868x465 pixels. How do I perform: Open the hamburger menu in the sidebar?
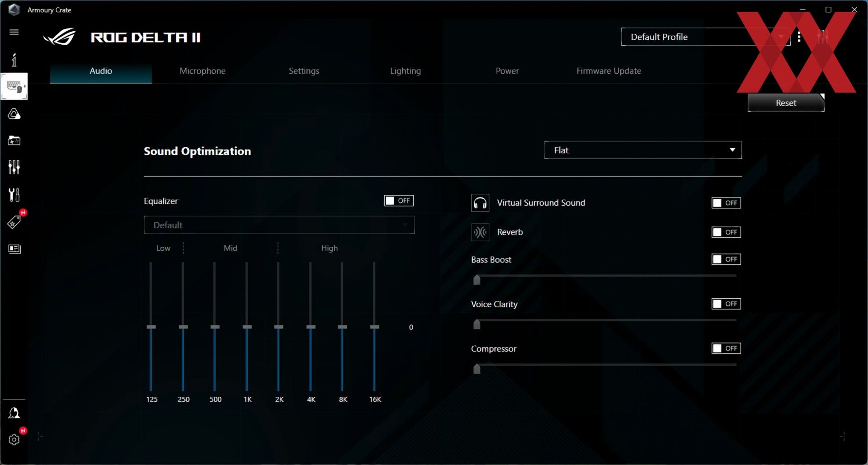click(x=14, y=32)
